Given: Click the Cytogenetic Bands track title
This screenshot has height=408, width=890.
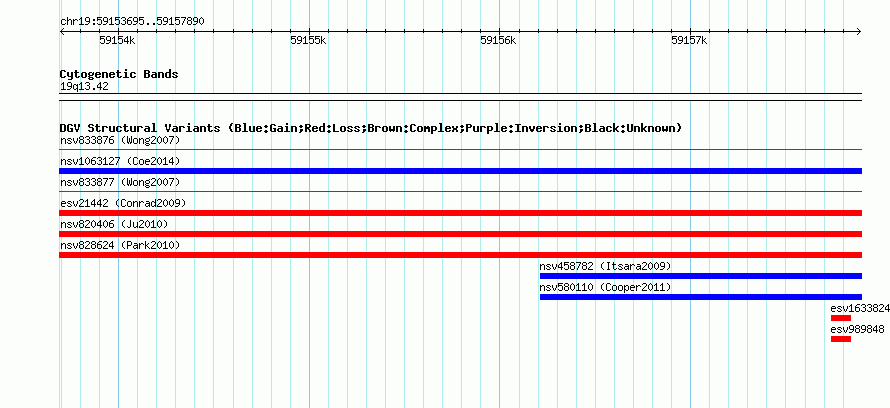Looking at the screenshot, I should click(119, 74).
